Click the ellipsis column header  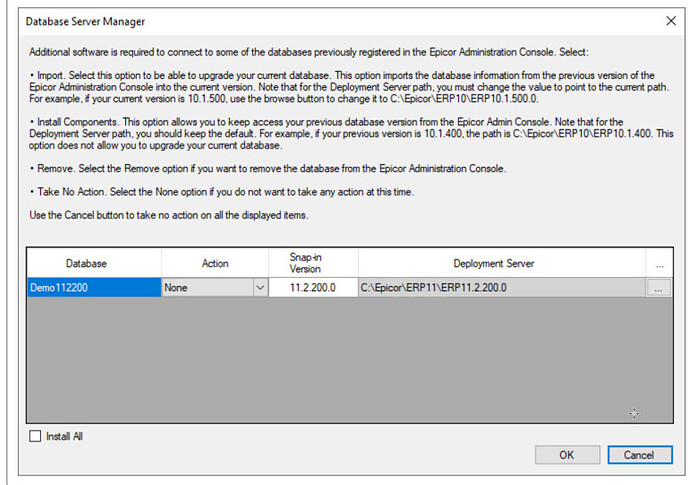pyautogui.click(x=659, y=263)
